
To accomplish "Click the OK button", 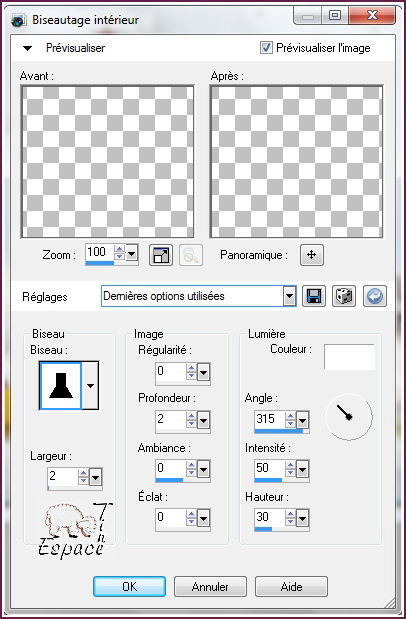I will (130, 587).
